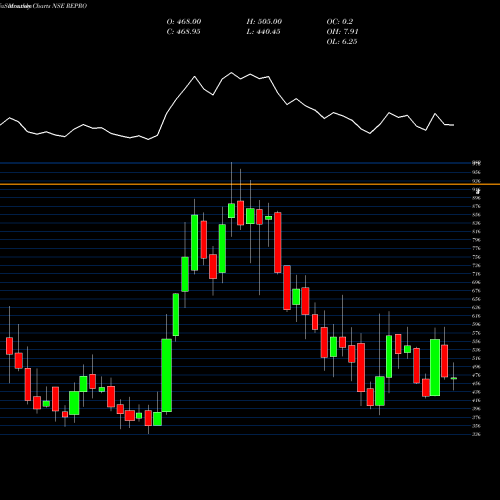Screen dimensions: 500x500
Task: Click the orange horizontal price line
Action: 250,184
